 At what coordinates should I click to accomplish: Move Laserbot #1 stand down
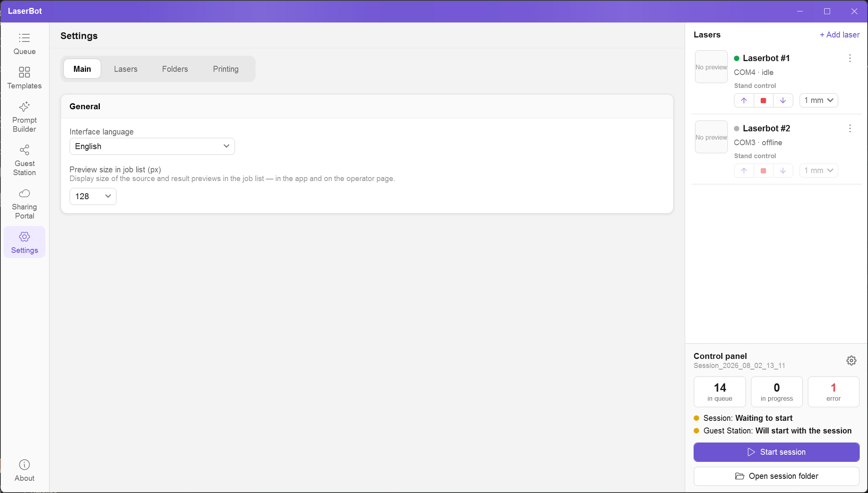(x=783, y=100)
